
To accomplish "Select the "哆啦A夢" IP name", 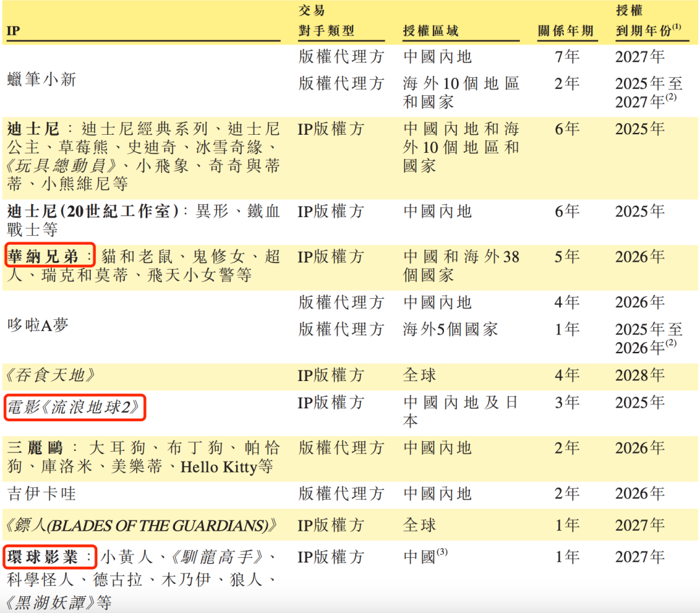I will tap(40, 325).
